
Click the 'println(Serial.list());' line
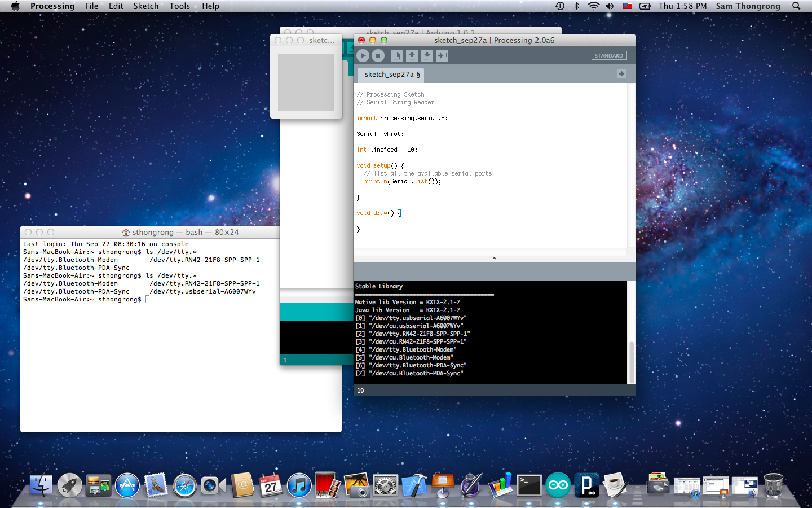coord(402,181)
